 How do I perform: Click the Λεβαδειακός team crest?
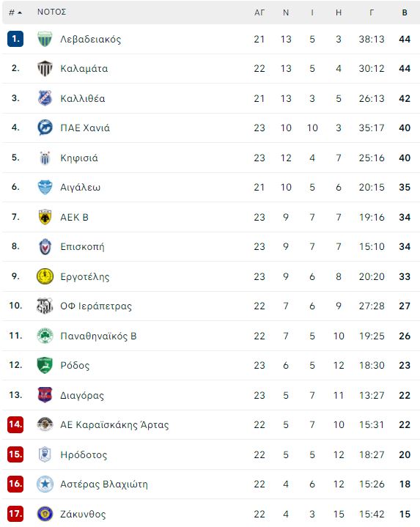[45, 39]
